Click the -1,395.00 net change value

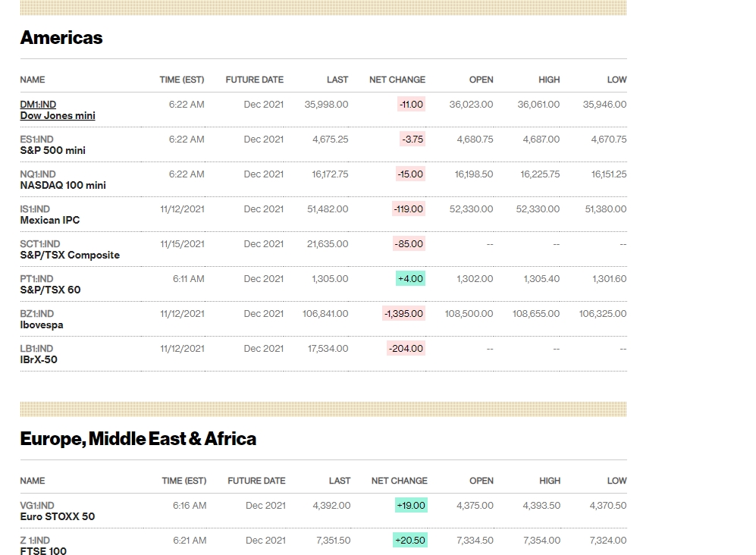[403, 314]
